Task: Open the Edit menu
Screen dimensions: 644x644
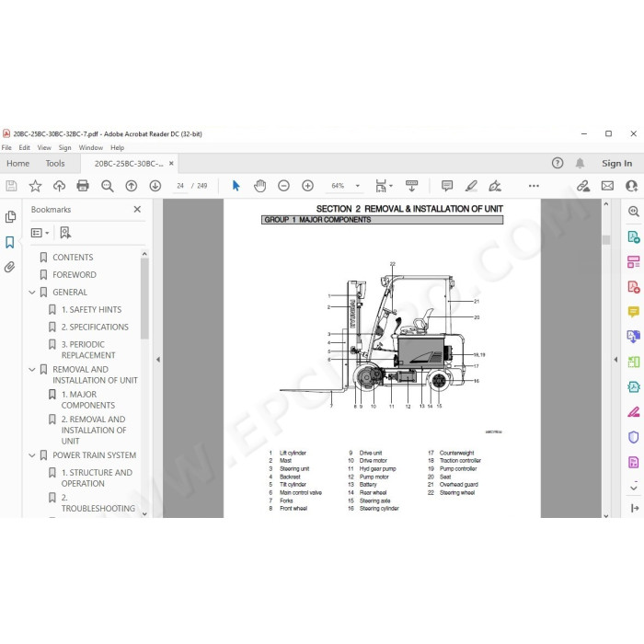Action: [x=24, y=147]
